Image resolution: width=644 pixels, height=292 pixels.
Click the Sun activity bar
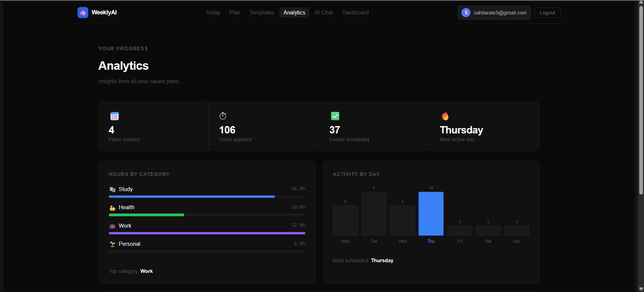[x=516, y=231]
